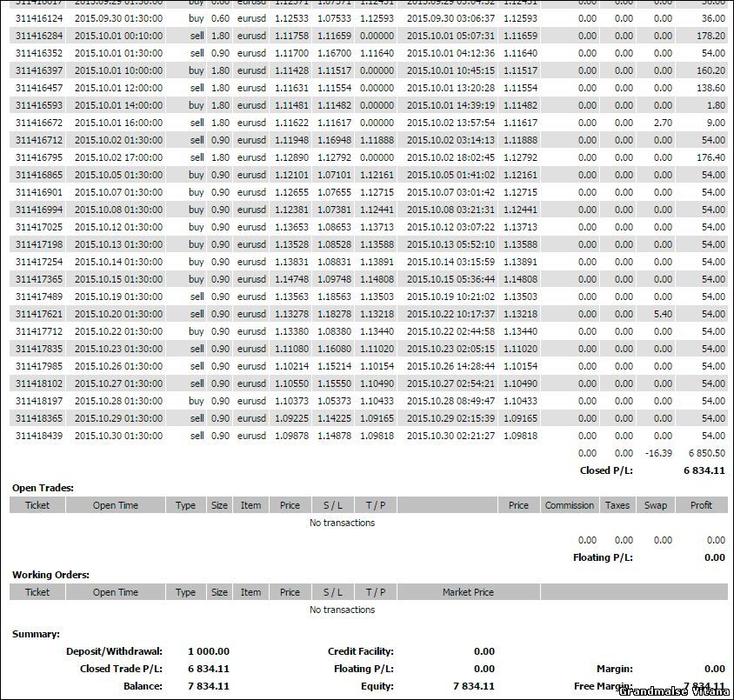Select ticket 311417712

(x=39, y=331)
